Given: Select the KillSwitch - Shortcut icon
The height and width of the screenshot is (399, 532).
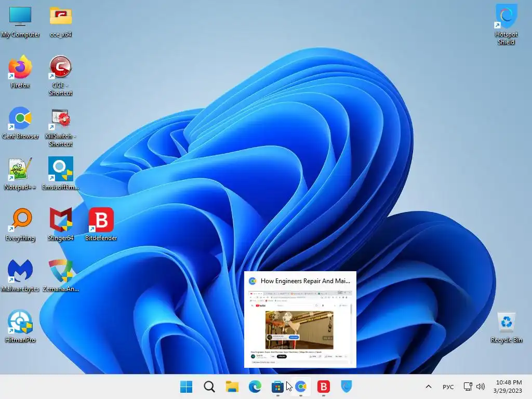Looking at the screenshot, I should coord(60,127).
